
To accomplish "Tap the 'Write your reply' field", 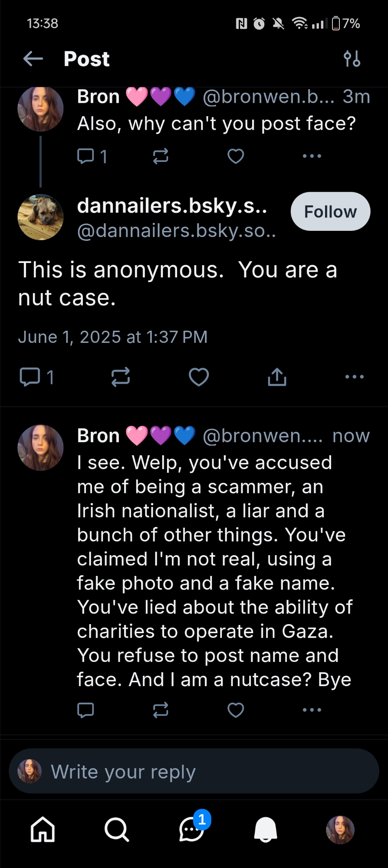I will (194, 772).
